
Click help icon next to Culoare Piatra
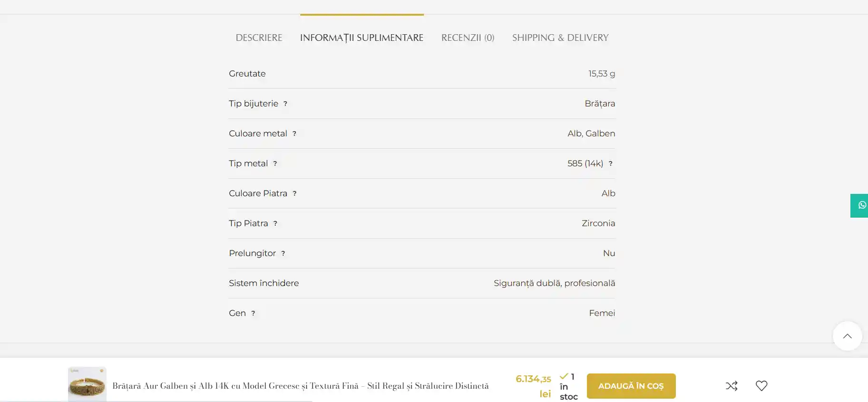(x=294, y=193)
